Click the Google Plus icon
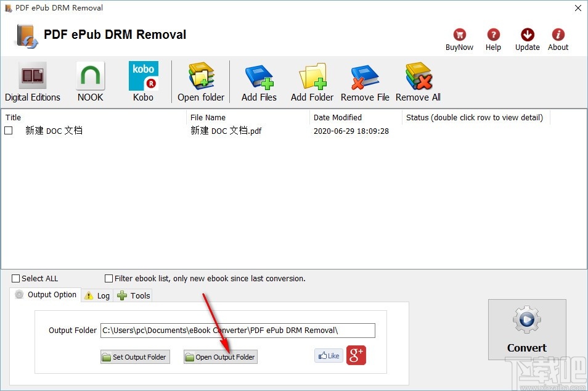The width and height of the screenshot is (588, 391). 356,355
